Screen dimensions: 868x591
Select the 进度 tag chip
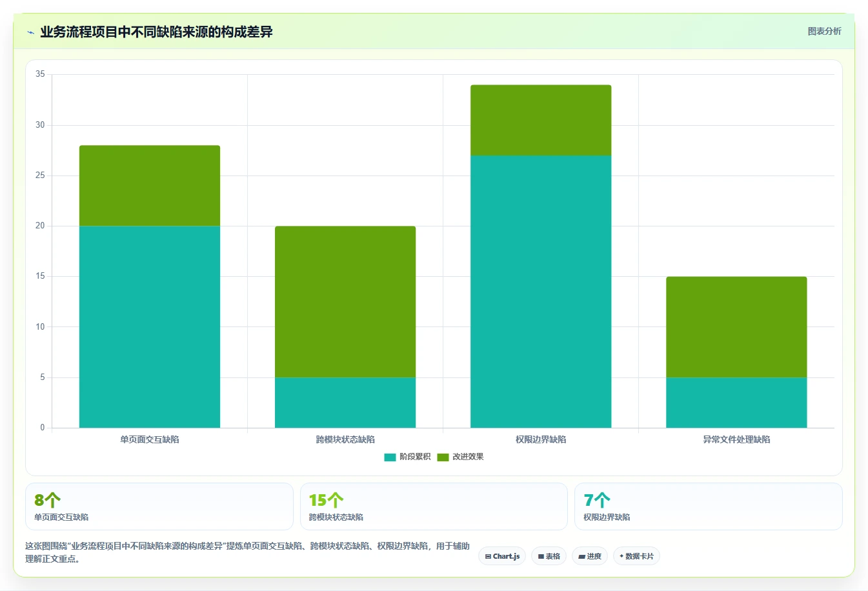590,556
